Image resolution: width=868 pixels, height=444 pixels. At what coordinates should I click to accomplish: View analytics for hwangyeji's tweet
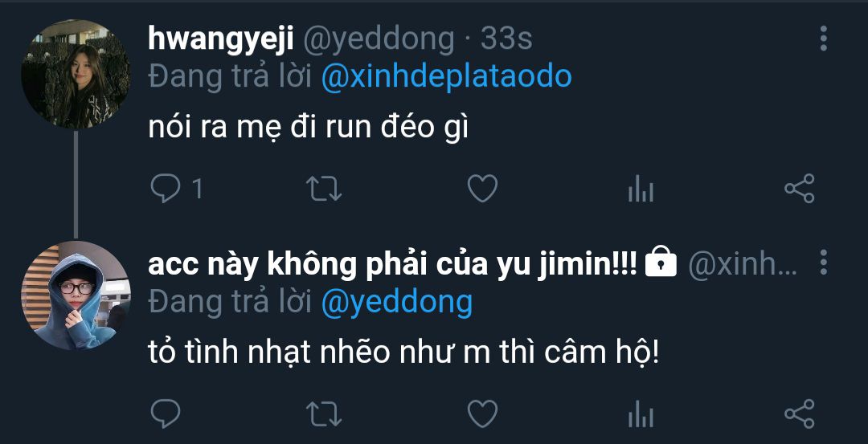(x=641, y=189)
